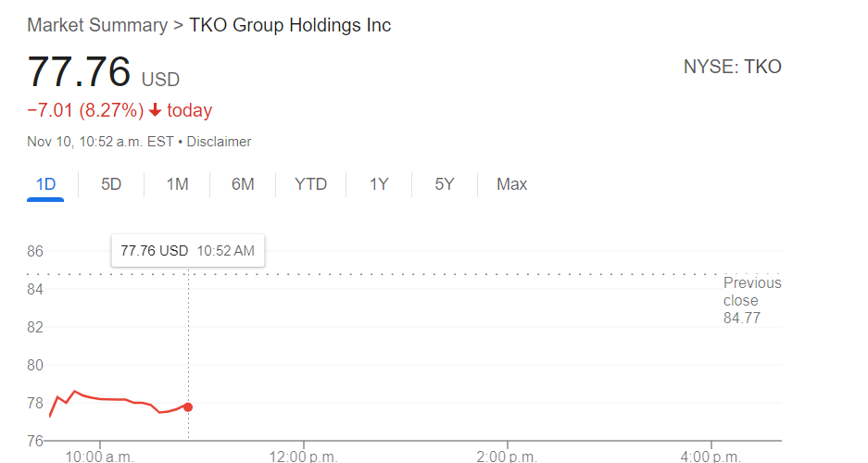Click the Previous close 84.77 label

(x=751, y=301)
